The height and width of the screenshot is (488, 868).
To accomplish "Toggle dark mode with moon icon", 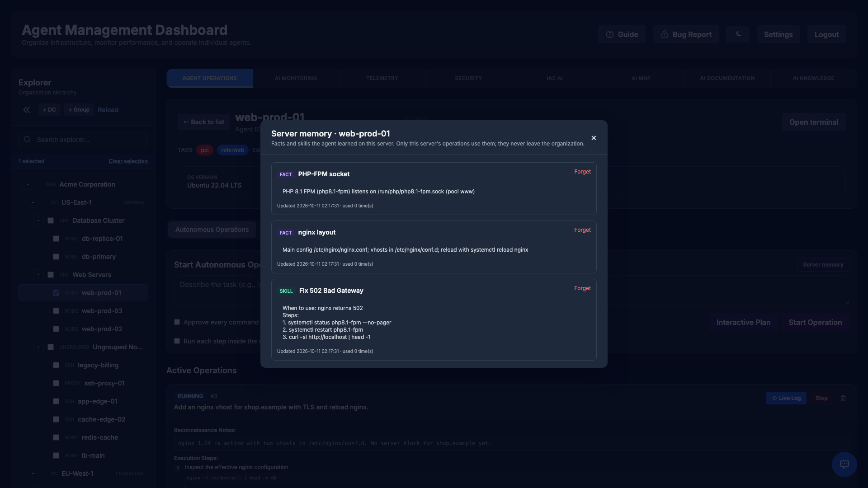I will point(738,34).
